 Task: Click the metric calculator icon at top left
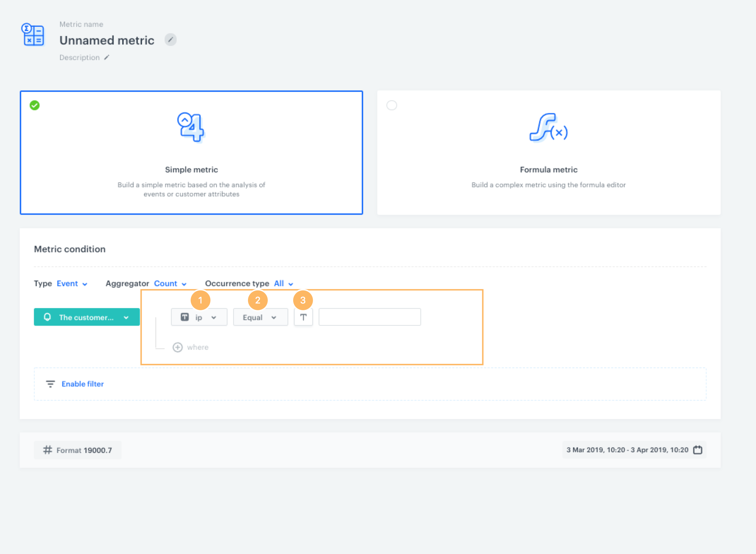click(x=33, y=35)
